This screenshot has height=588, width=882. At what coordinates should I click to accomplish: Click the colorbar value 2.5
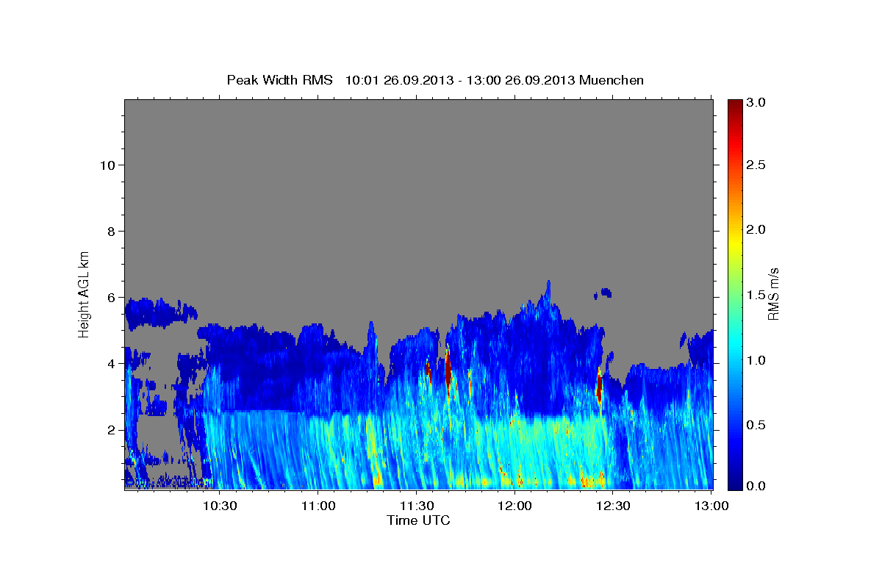(x=757, y=165)
